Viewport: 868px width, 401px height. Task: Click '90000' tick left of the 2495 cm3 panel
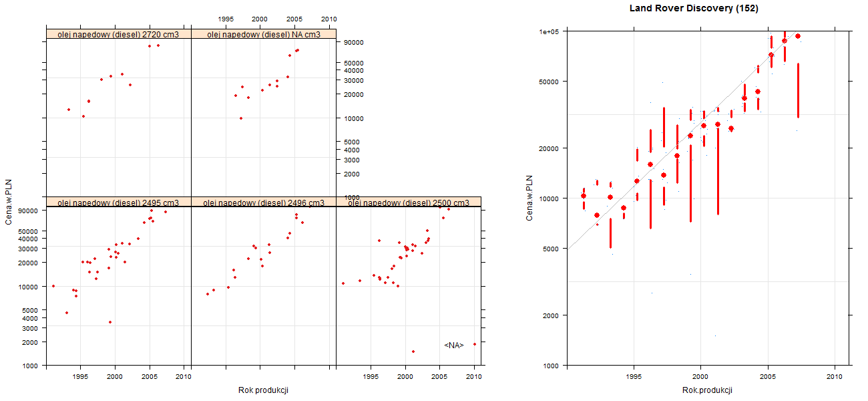pos(29,211)
